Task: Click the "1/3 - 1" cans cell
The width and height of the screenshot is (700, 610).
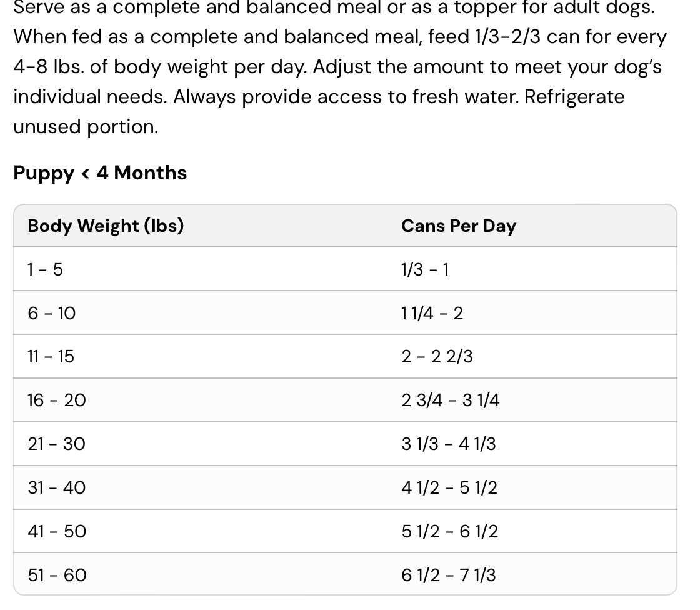Action: (x=425, y=269)
